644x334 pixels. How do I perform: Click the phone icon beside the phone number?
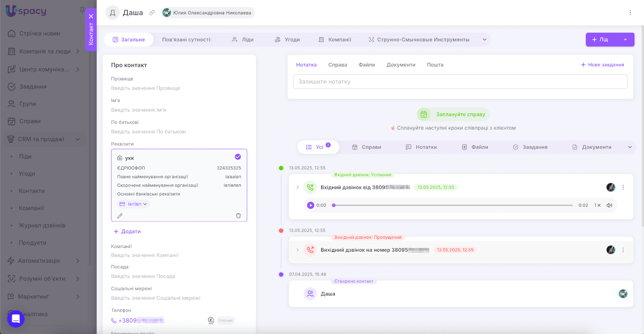tap(114, 321)
